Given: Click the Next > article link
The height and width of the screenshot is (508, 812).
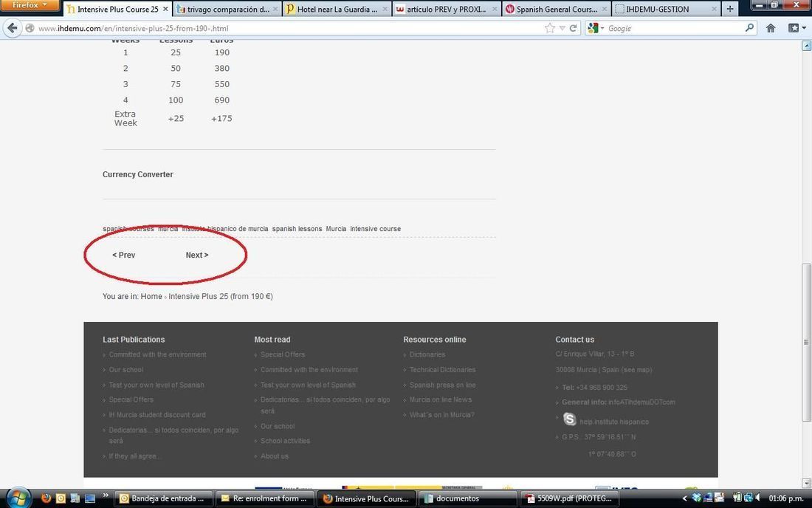Looking at the screenshot, I should coord(197,255).
